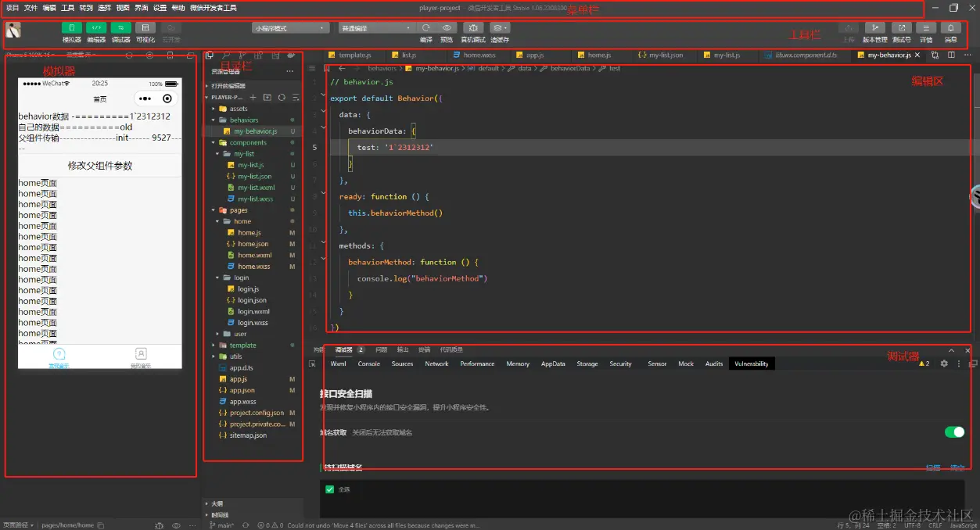The image size is (980, 530).
Task: Open the 设置 menu
Action: pyautogui.click(x=160, y=8)
